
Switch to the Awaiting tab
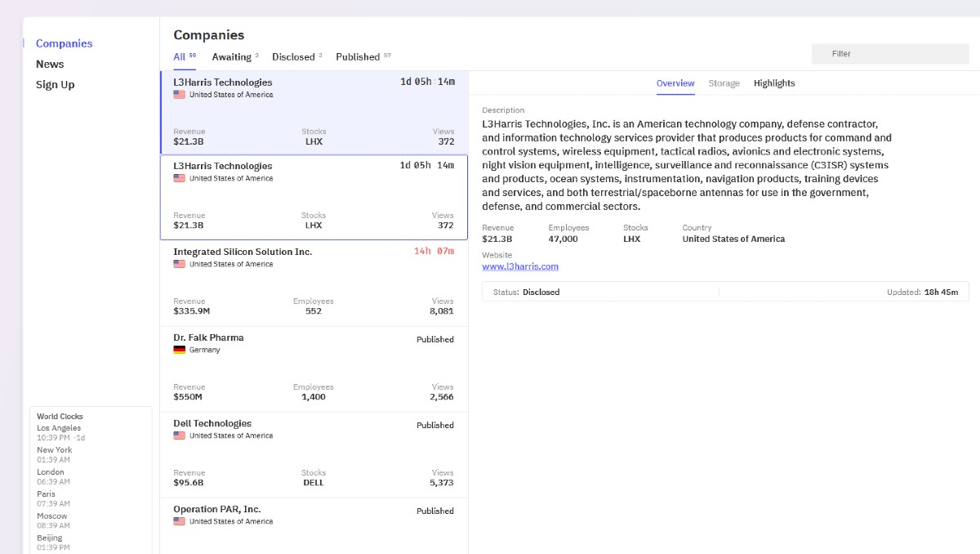coord(235,57)
